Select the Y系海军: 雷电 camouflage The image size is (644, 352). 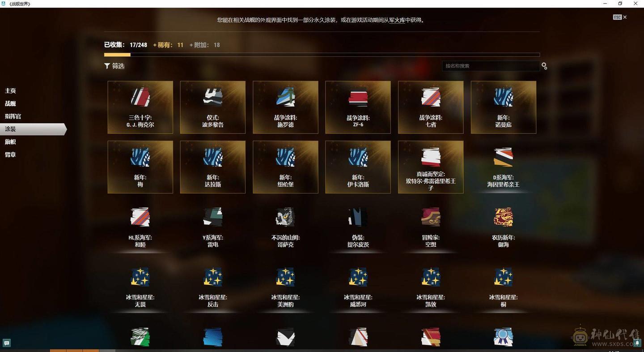213,227
